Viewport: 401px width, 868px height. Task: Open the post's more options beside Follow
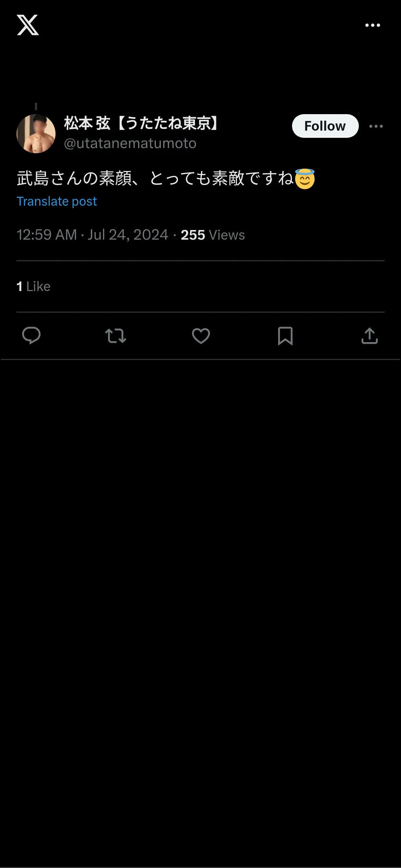(x=376, y=126)
